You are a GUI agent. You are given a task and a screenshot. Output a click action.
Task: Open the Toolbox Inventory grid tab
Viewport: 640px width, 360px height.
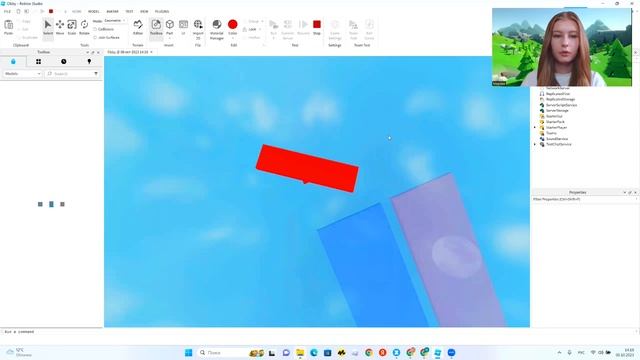tap(38, 62)
